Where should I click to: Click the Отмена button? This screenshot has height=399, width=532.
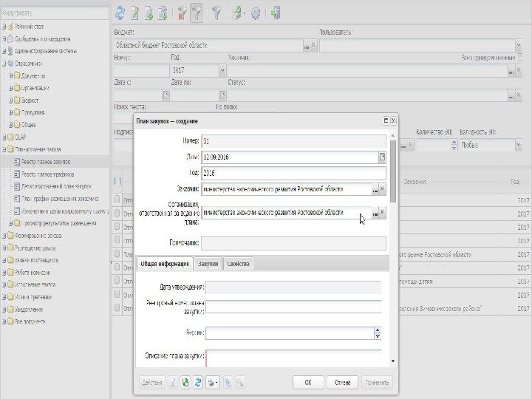[342, 383]
